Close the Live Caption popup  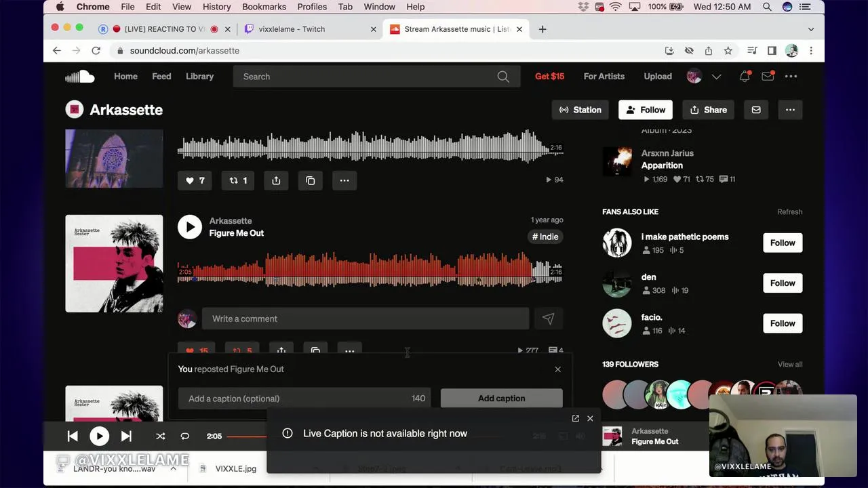[x=590, y=418]
